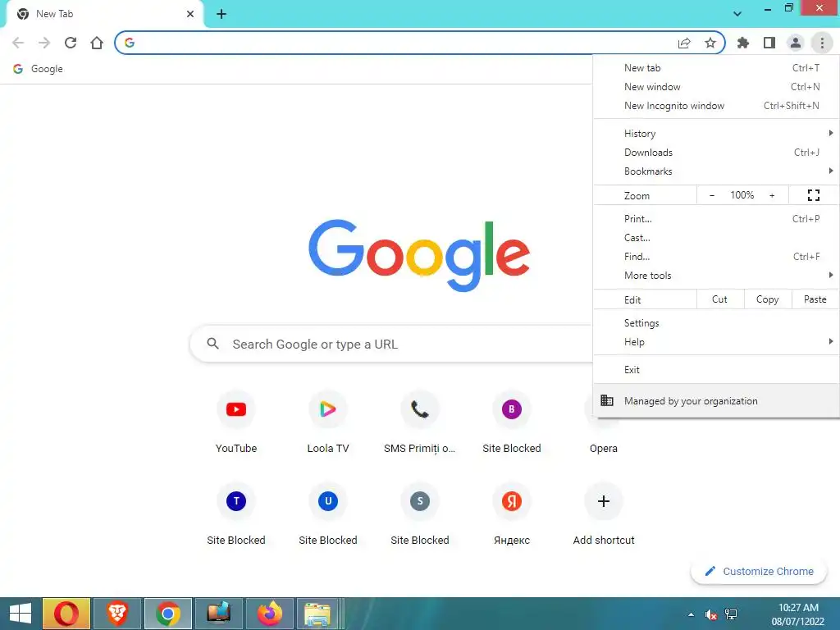Image resolution: width=840 pixels, height=630 pixels.
Task: Click the taskbar clock showing 10:27 AM
Action: [x=797, y=614]
